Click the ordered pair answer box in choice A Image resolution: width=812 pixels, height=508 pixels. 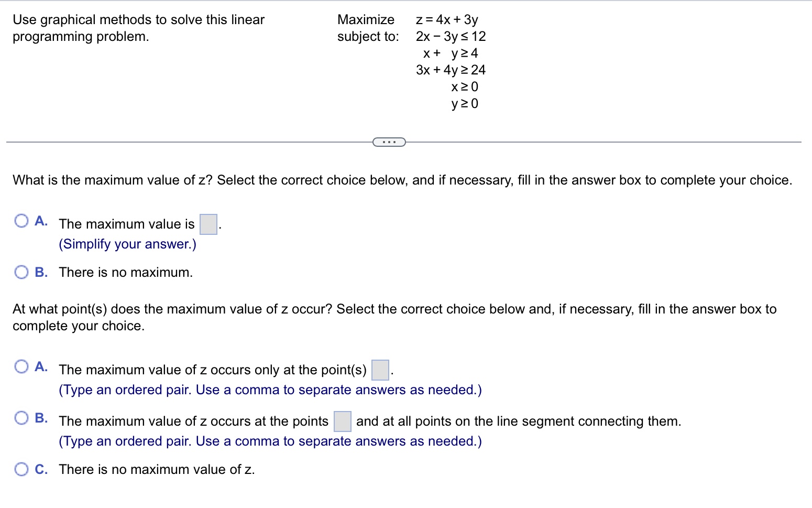379,370
